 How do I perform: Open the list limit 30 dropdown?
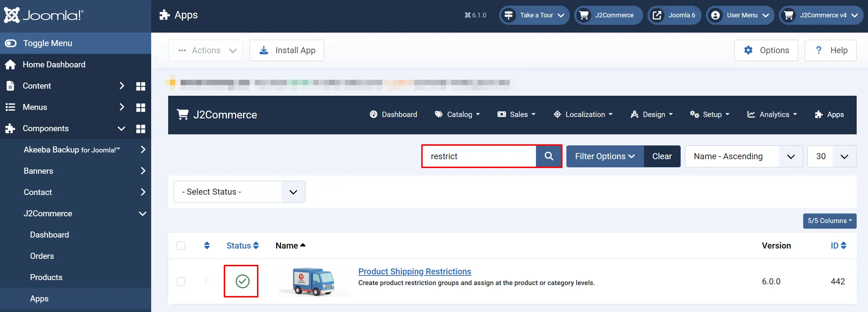point(832,156)
